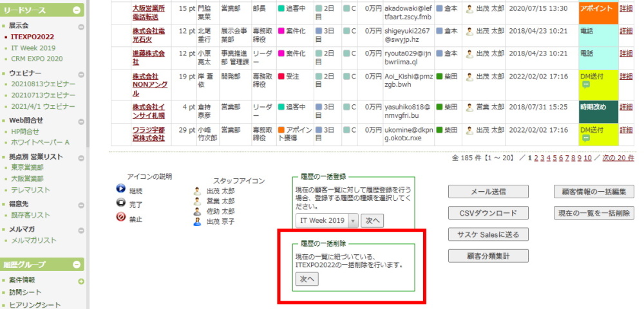This screenshot has width=644, height=309.
Task: Open the 訪問シート history group item
Action: [x=26, y=293]
